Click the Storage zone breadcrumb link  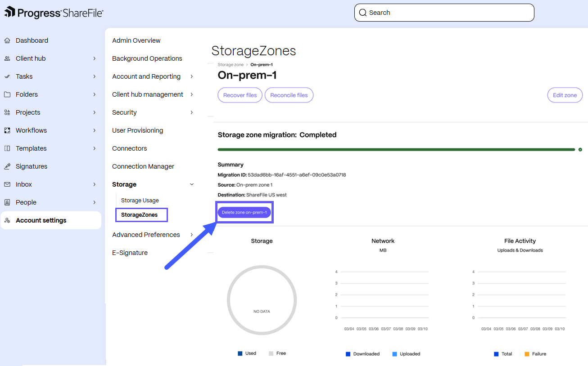(231, 65)
